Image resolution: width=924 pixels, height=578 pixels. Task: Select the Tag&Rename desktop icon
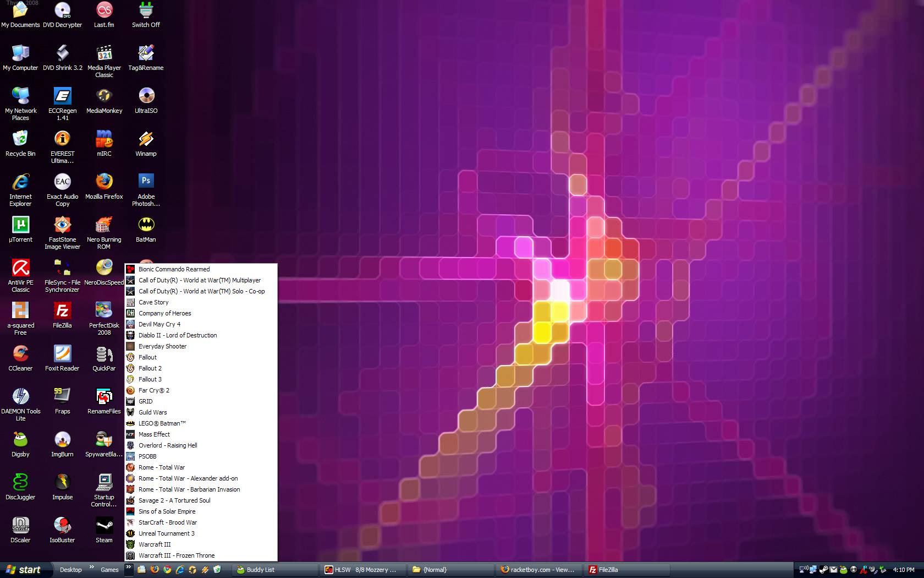pos(146,57)
